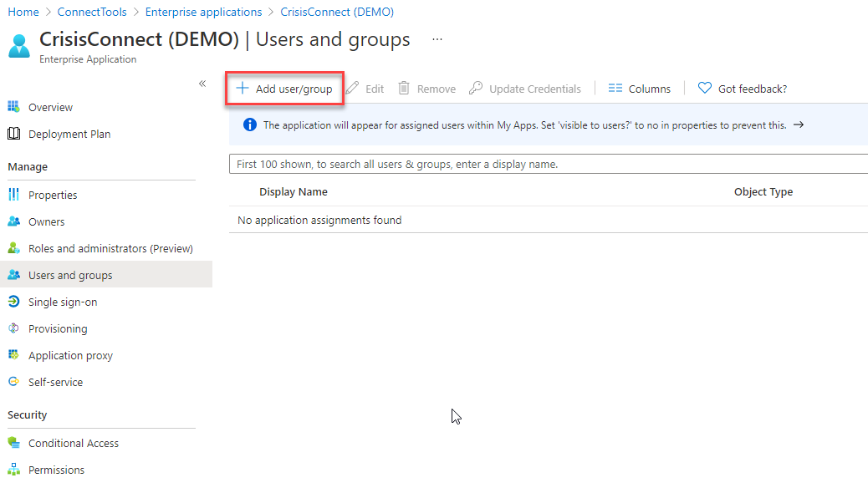The width and height of the screenshot is (868, 488).
Task: Click the Application proxy icon
Action: point(14,354)
